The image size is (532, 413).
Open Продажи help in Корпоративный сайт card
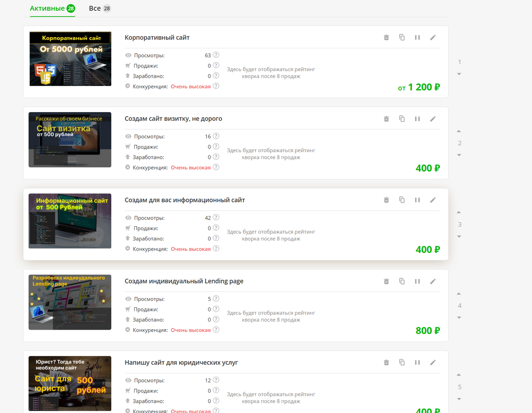pyautogui.click(x=216, y=65)
